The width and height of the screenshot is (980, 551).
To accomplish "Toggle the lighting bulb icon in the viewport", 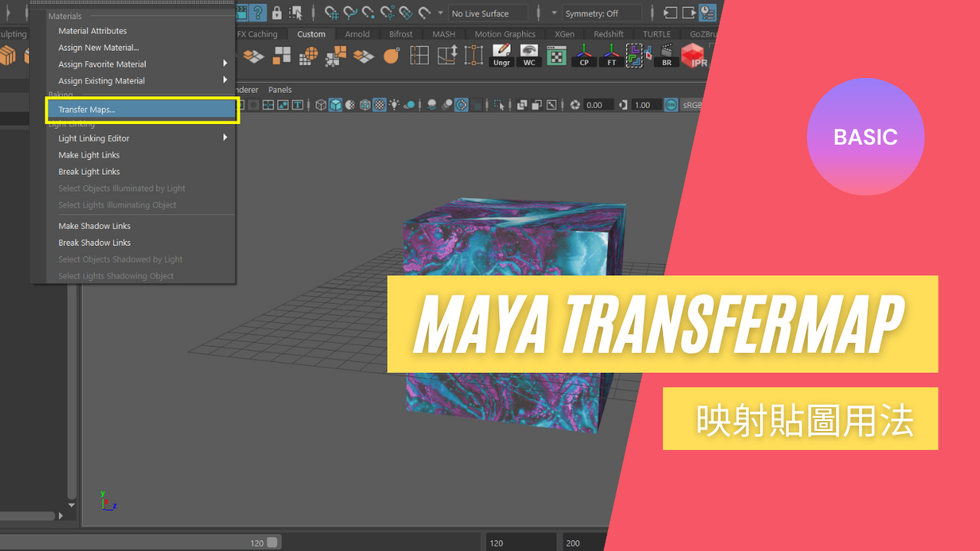I will coord(394,105).
